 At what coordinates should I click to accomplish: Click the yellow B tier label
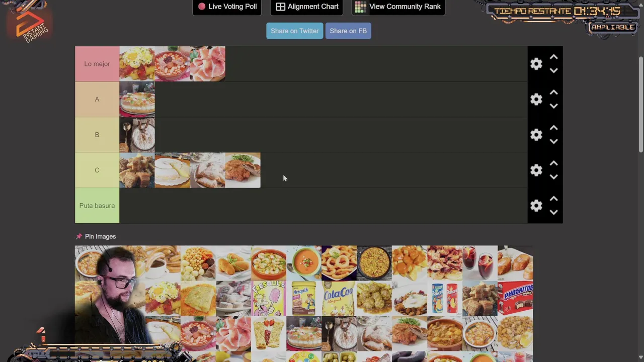click(x=97, y=135)
